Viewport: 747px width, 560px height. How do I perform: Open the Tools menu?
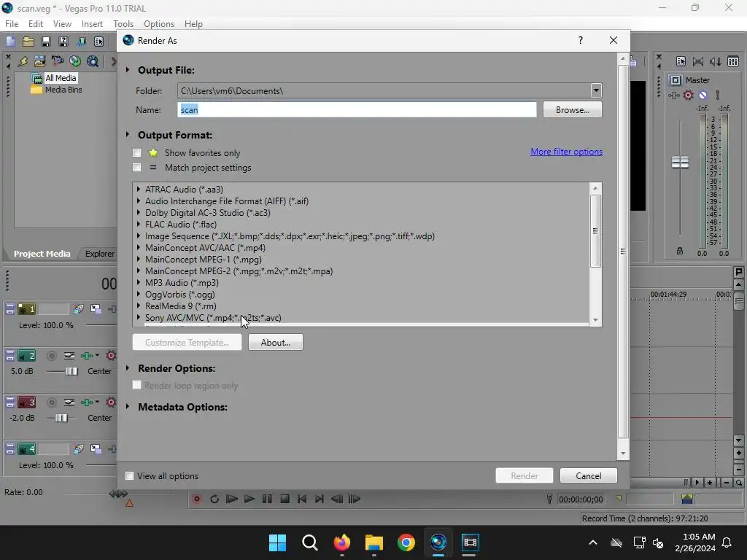point(123,24)
